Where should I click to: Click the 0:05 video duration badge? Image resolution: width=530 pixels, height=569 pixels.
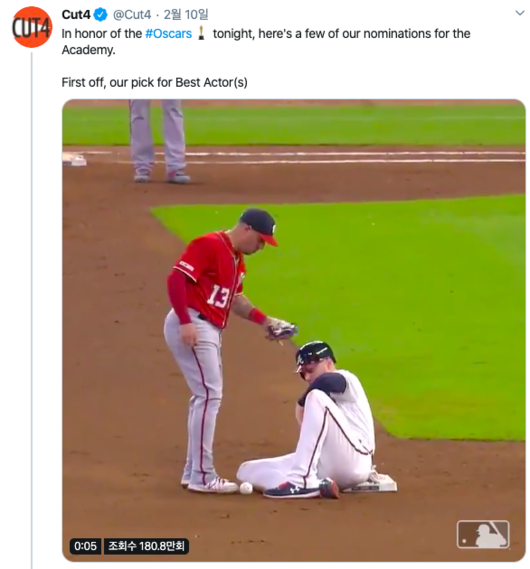pos(85,546)
